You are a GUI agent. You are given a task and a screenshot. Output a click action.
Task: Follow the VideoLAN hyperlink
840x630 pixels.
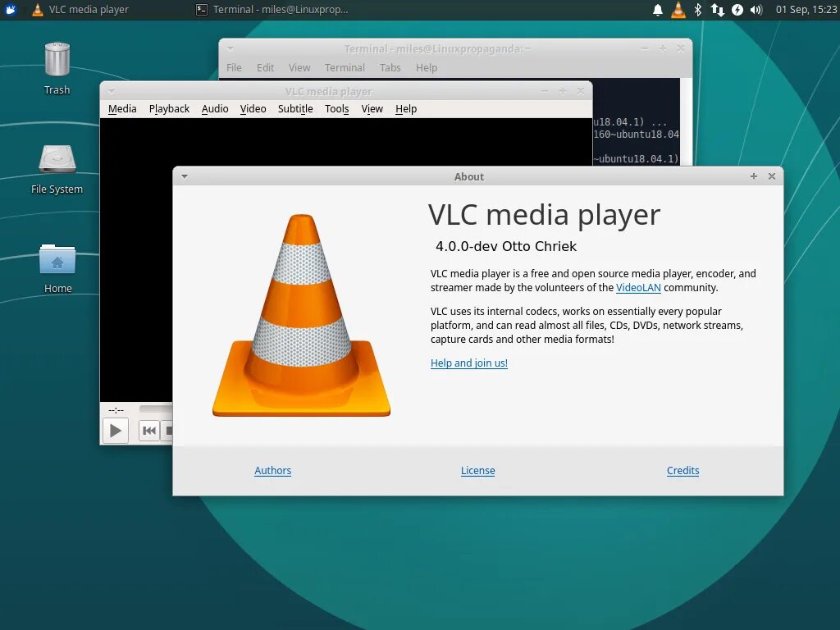638,288
